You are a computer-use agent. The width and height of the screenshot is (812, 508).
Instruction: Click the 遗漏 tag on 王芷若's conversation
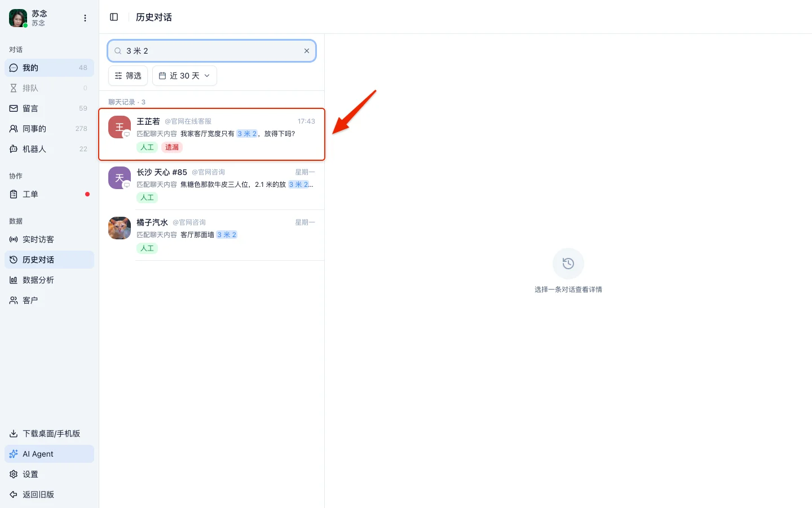click(x=172, y=147)
